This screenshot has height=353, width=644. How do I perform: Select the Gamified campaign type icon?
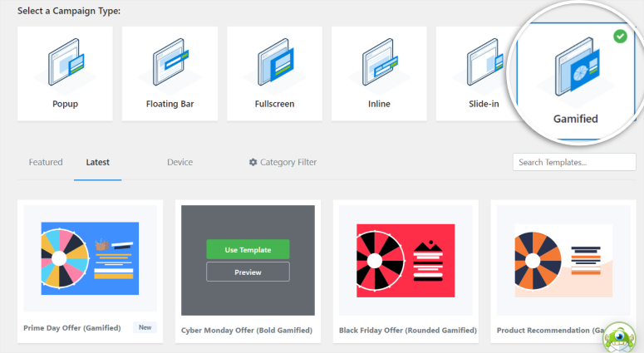tap(575, 75)
